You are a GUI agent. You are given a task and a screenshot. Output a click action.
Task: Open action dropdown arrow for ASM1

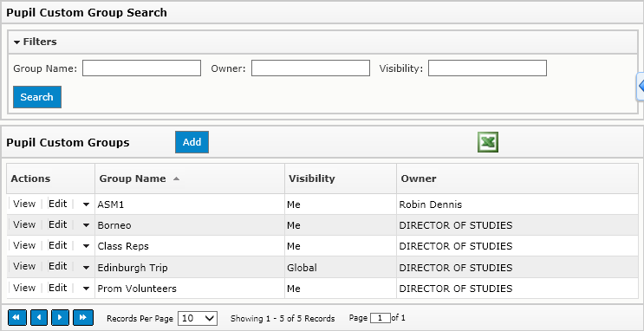point(86,204)
